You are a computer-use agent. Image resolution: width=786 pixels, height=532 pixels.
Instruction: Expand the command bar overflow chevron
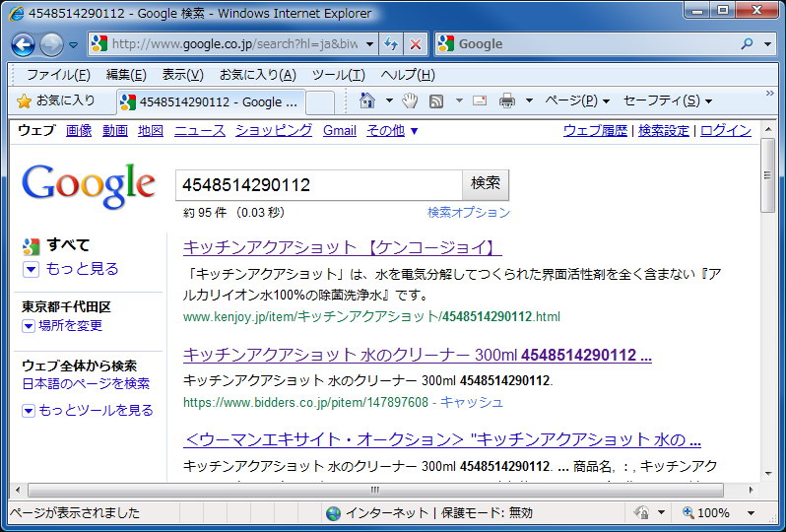click(770, 94)
